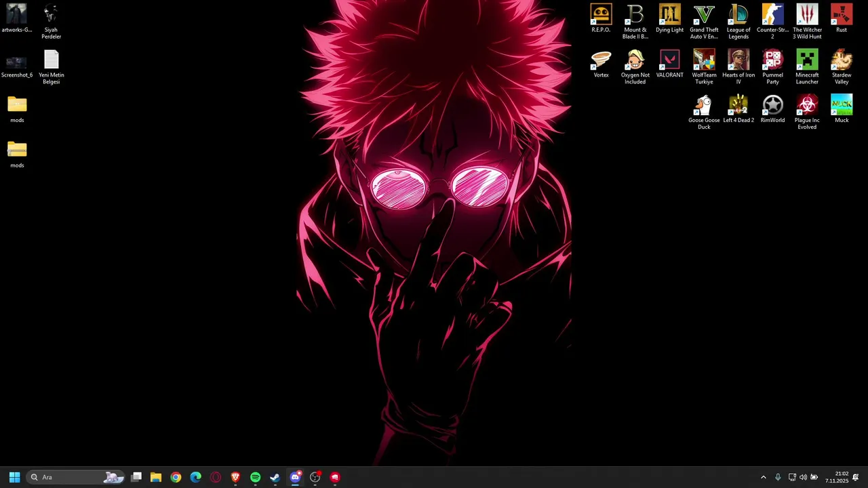Click the battery status tray icon
The image size is (868, 488).
pos(814,477)
